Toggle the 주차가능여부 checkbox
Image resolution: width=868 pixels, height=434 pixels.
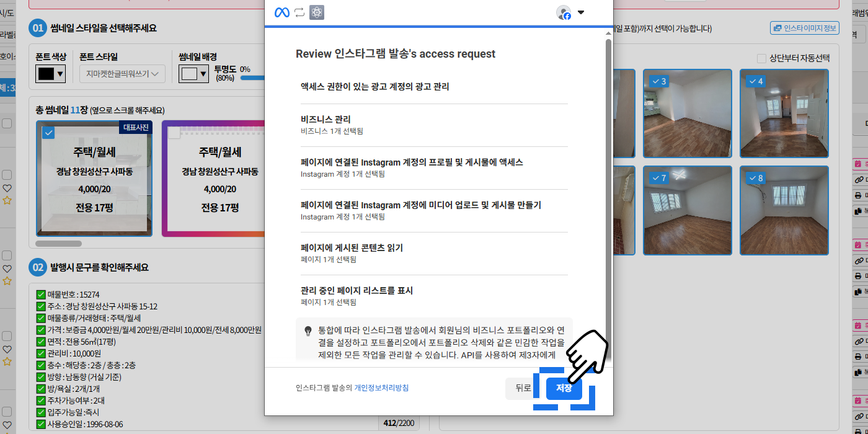pos(42,401)
